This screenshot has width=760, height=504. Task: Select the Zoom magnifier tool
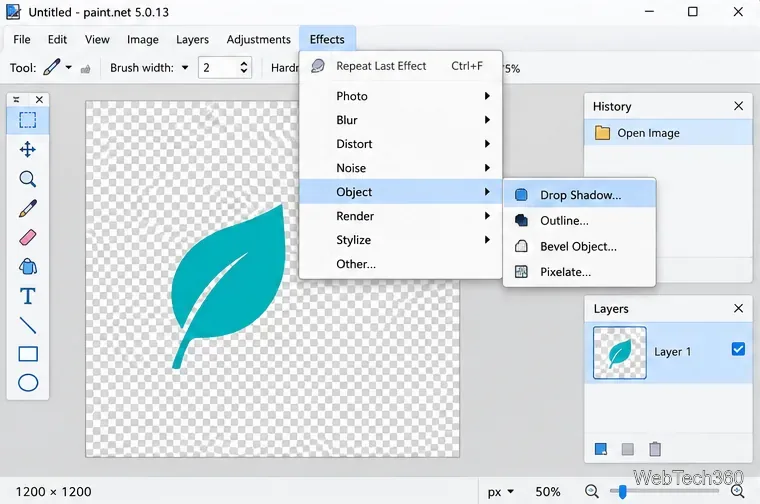(28, 179)
